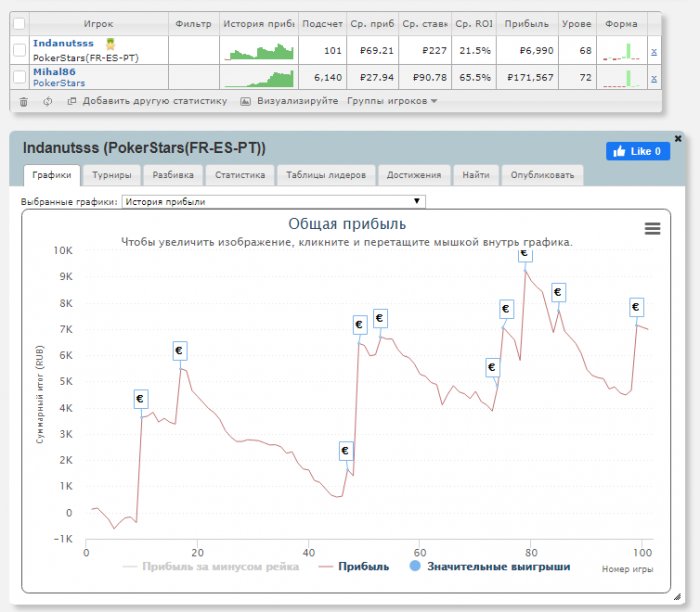
Task: Check the Indanutsss row checkbox
Action: pyautogui.click(x=19, y=51)
